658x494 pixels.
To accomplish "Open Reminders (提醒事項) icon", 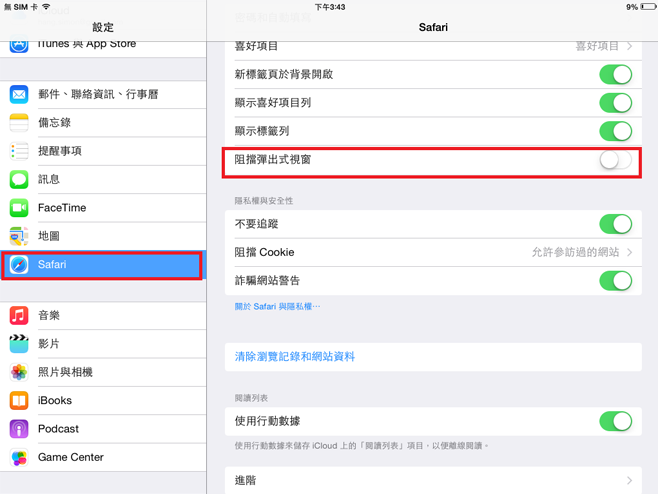I will point(19,151).
